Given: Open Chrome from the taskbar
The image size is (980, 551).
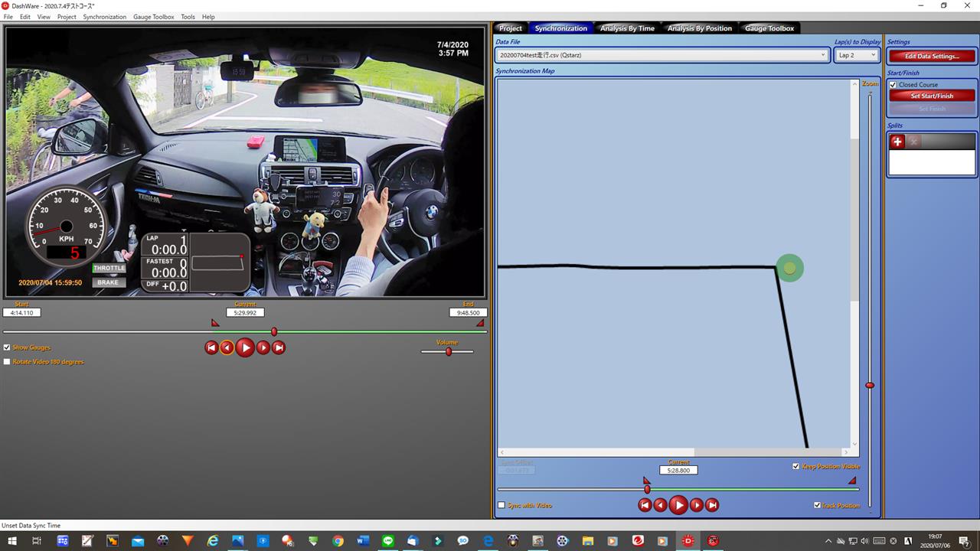Looking at the screenshot, I should (x=338, y=540).
